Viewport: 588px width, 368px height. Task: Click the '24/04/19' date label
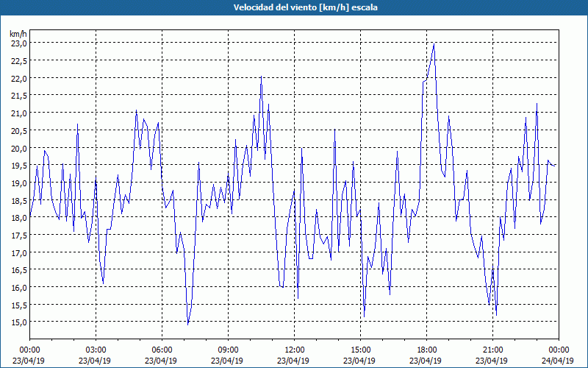558,361
